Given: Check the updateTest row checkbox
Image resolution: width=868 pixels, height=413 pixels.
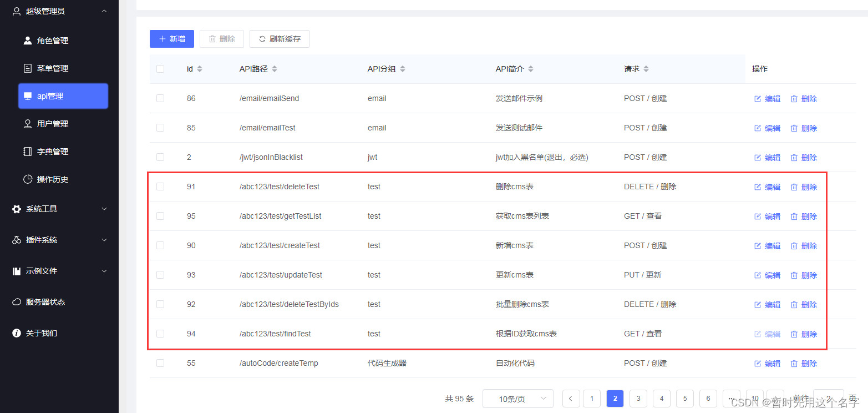Looking at the screenshot, I should tap(160, 275).
